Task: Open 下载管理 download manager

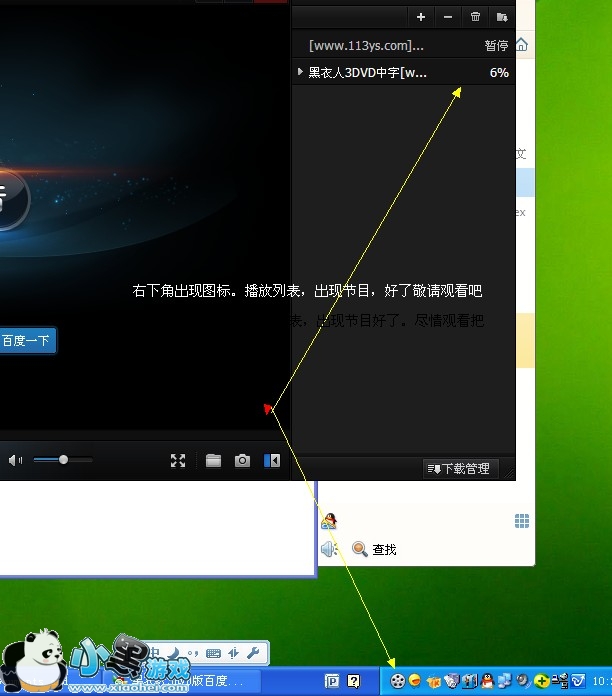Action: 460,469
